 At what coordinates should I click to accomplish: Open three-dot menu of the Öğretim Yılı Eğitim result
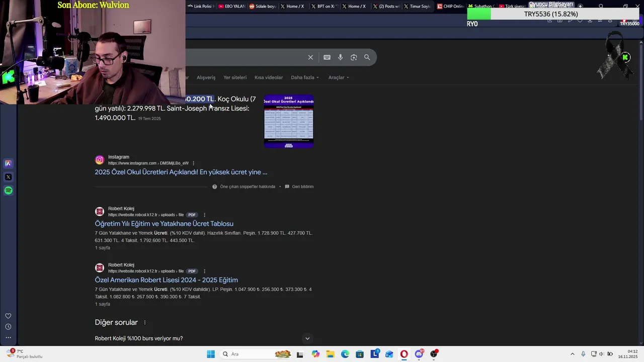click(x=204, y=215)
